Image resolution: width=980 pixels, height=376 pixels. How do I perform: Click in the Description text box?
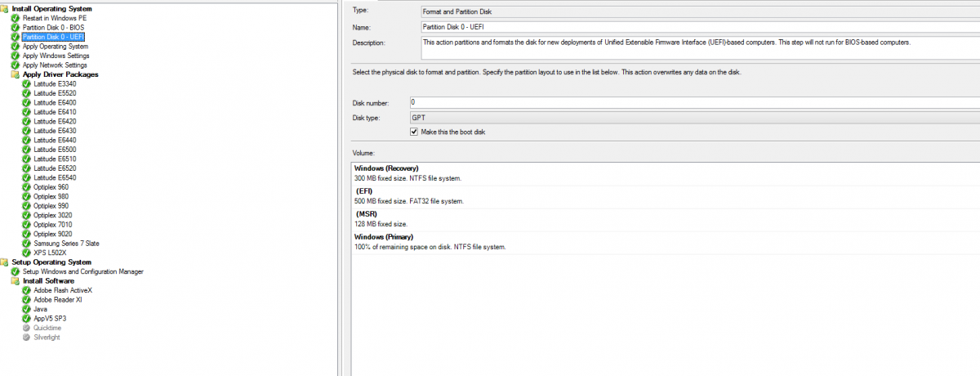tap(699, 47)
